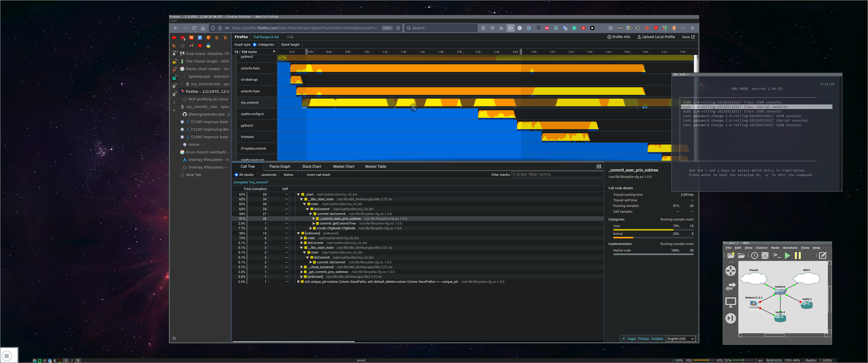Switch to Flame Graph tab
This screenshot has height=363, width=868.
(x=279, y=166)
